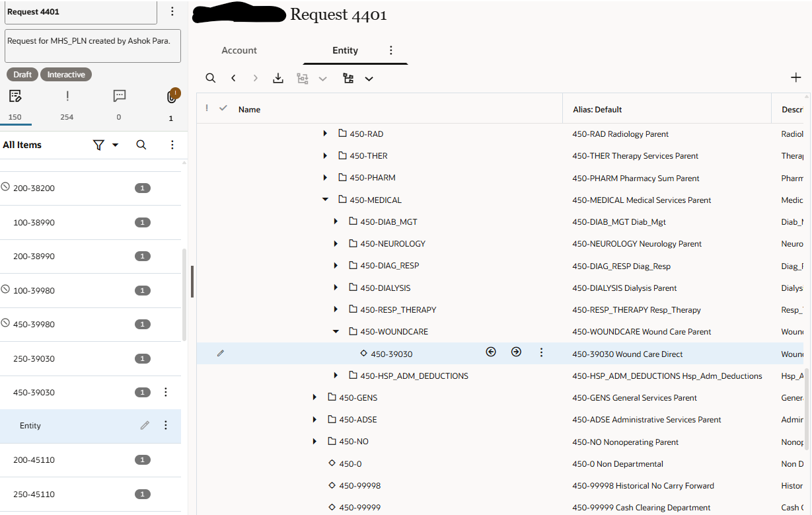
Task: Select the 450-NO folder node
Action: 353,442
